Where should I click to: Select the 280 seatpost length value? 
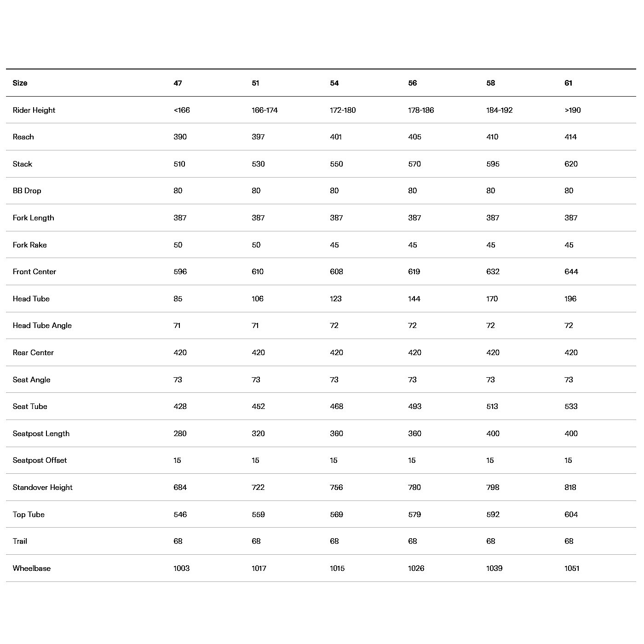180,433
